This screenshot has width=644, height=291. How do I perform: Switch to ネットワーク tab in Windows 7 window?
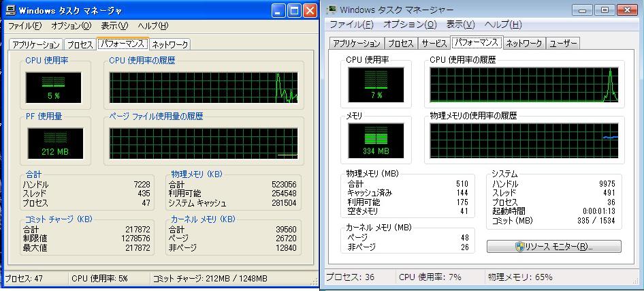(524, 43)
